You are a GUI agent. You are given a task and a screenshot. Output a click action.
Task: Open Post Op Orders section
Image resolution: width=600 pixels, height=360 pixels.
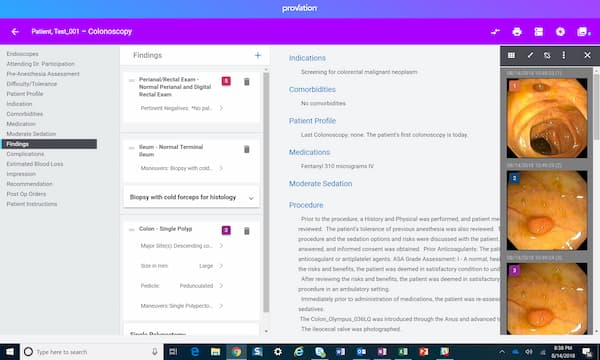coord(26,194)
